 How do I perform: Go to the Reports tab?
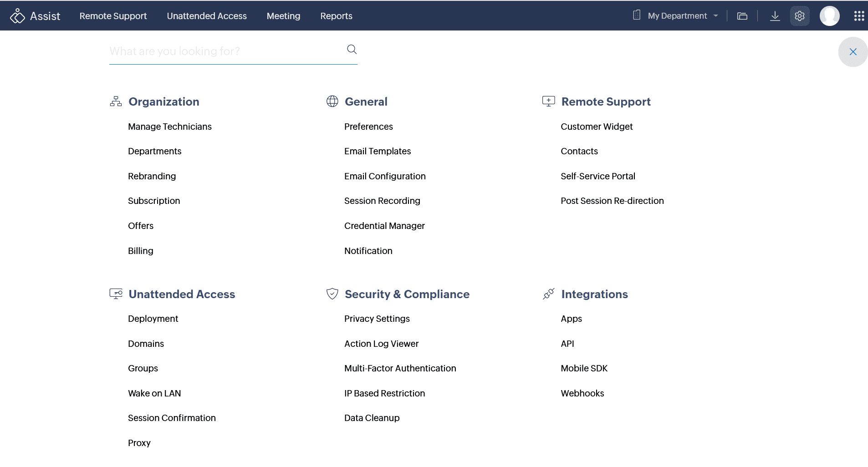point(336,16)
